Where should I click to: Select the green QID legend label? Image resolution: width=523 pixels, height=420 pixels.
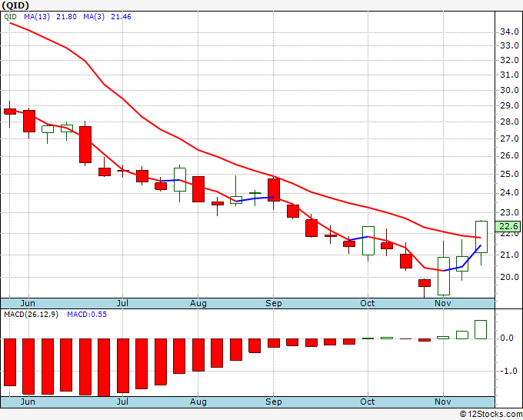point(10,17)
